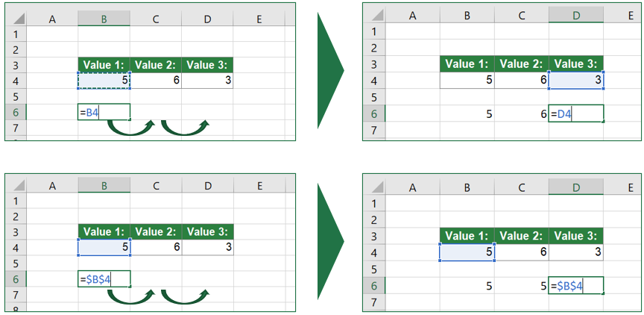Click the bottom-left =$B$4 formula cell
Image resolution: width=644 pixels, height=315 pixels.
tap(104, 279)
